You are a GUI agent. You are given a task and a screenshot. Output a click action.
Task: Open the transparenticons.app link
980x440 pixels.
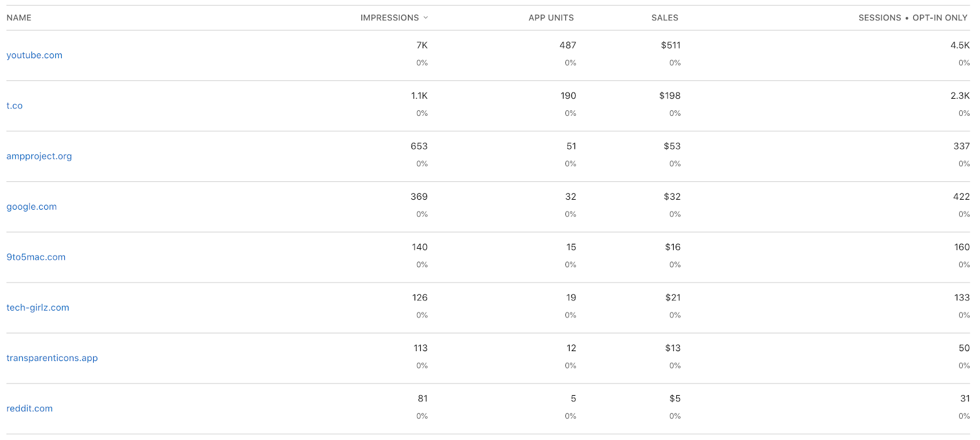(51, 357)
